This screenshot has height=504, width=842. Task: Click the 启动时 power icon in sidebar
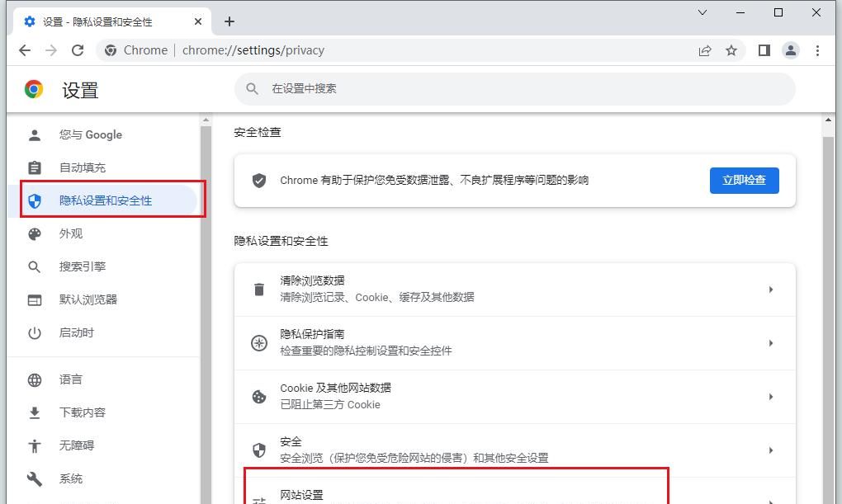(34, 332)
